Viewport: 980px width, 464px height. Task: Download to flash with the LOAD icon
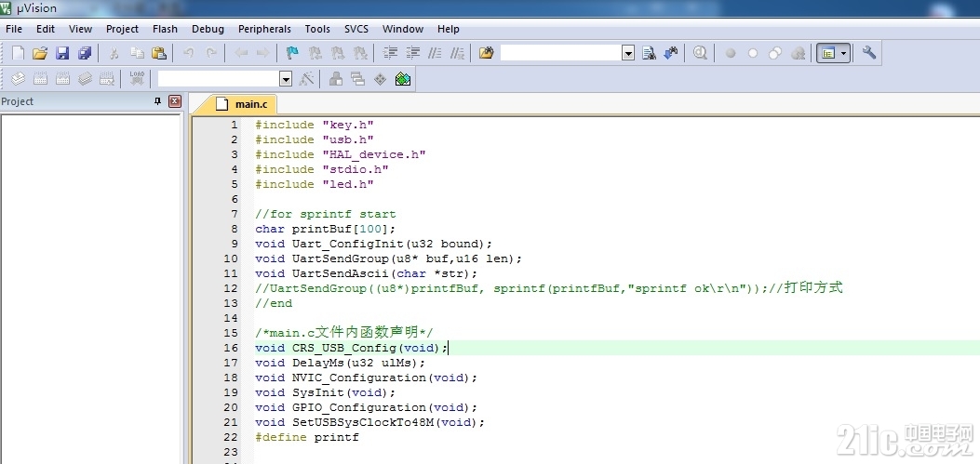(137, 79)
